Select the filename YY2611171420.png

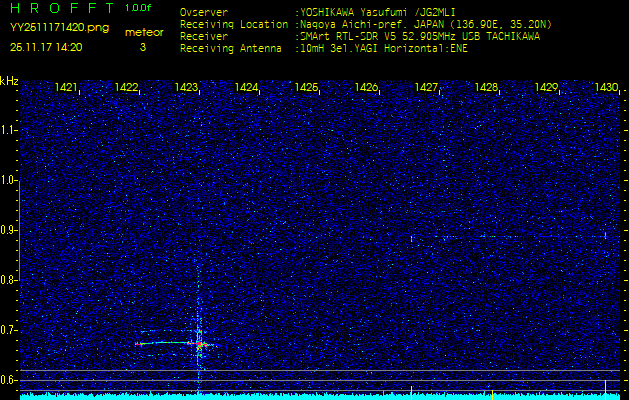click(59, 28)
